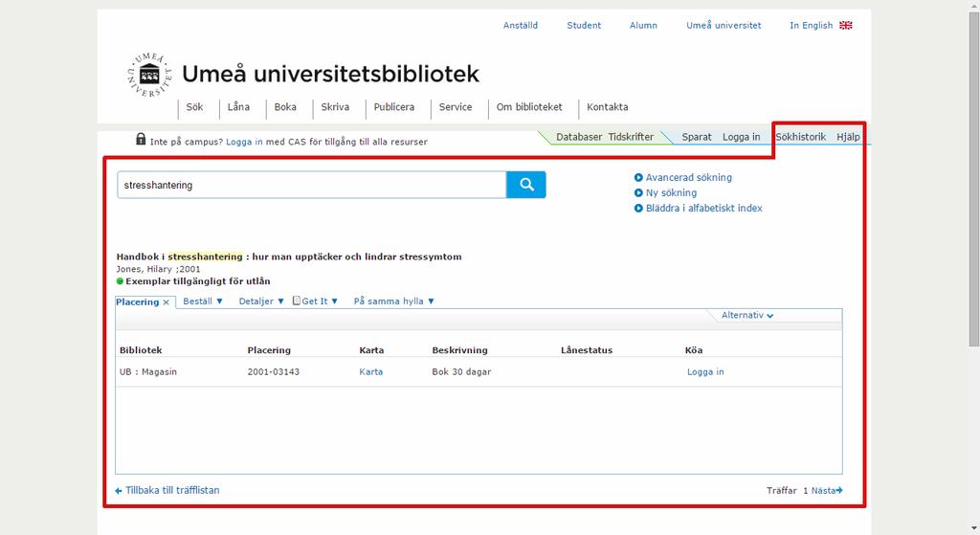Open Umeå universitet top link
Viewport: 980px width, 535px height.
pyautogui.click(x=724, y=26)
